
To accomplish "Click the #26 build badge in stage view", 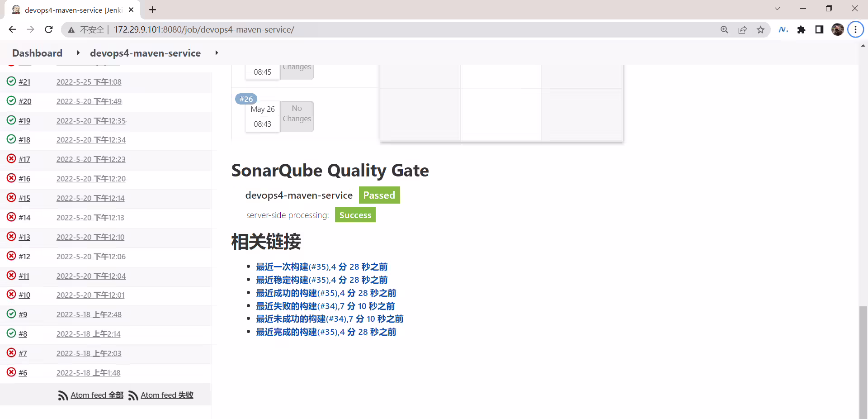I will (x=246, y=99).
